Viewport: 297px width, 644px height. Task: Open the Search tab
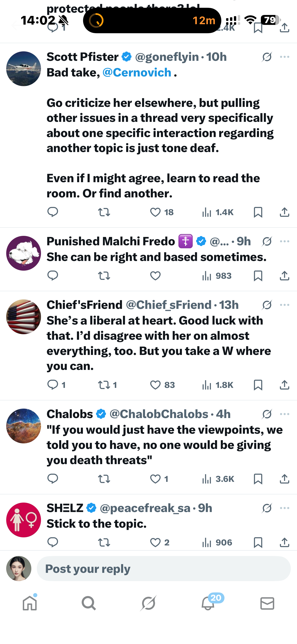pyautogui.click(x=89, y=603)
